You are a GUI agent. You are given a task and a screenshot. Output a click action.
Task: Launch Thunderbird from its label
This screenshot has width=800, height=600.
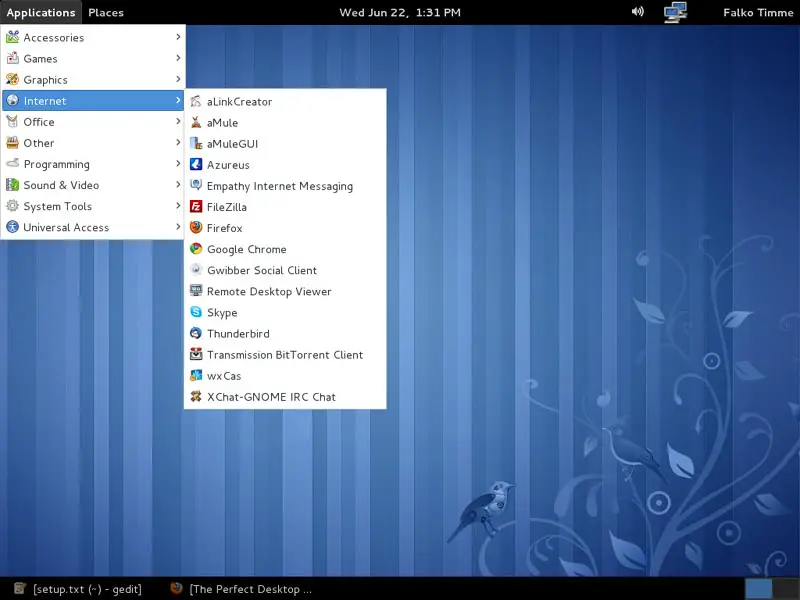pyautogui.click(x=238, y=334)
